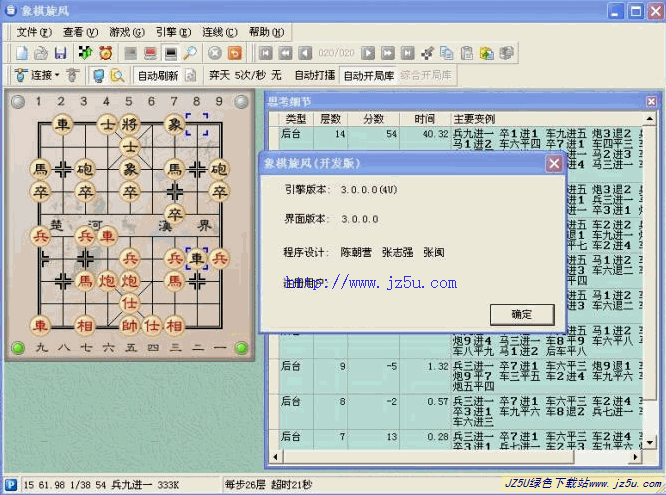
Task: Click the checkered board flip icon
Action: [85, 53]
